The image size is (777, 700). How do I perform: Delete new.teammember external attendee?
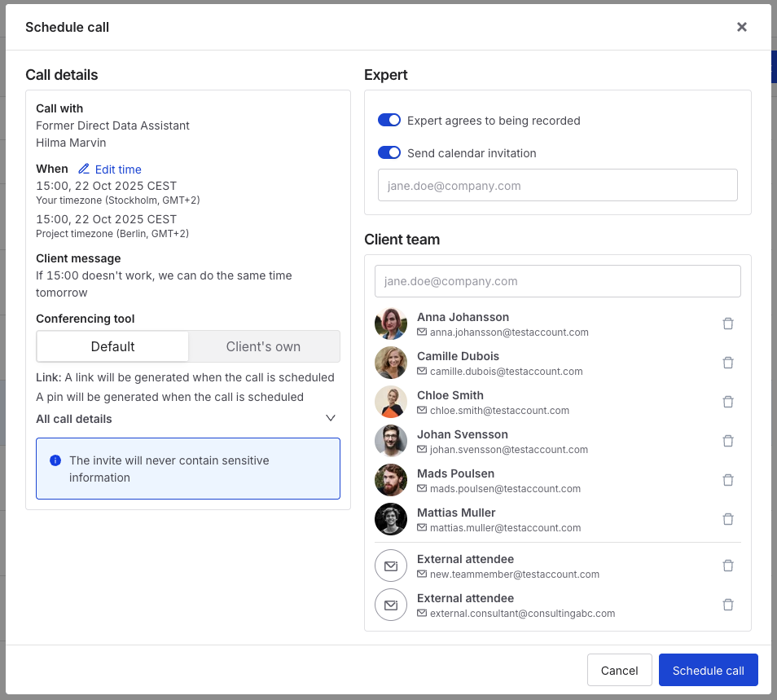728,566
